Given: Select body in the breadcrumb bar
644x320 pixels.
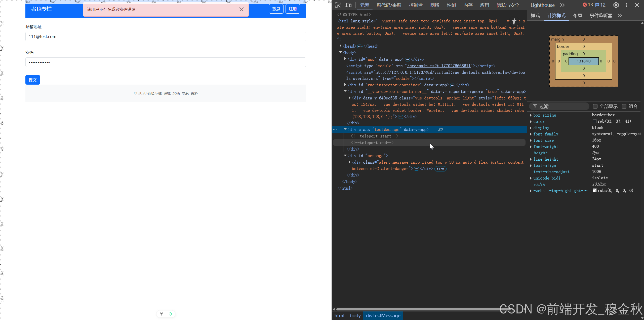Looking at the screenshot, I should [355, 316].
